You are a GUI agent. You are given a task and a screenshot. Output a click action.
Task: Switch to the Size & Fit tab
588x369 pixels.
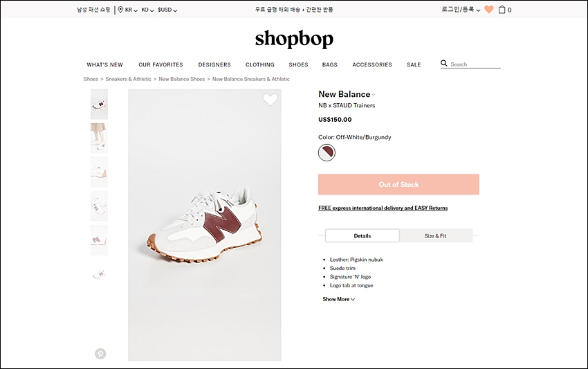pos(435,236)
